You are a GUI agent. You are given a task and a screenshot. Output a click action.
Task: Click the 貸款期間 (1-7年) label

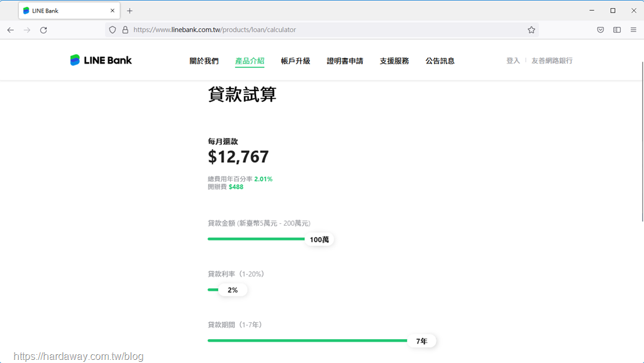pyautogui.click(x=235, y=325)
